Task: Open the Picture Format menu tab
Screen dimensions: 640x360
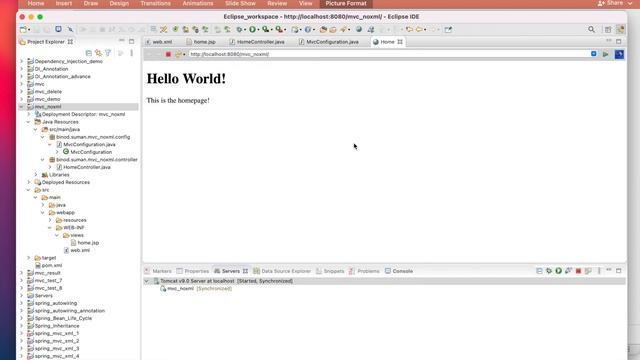Action: click(346, 3)
